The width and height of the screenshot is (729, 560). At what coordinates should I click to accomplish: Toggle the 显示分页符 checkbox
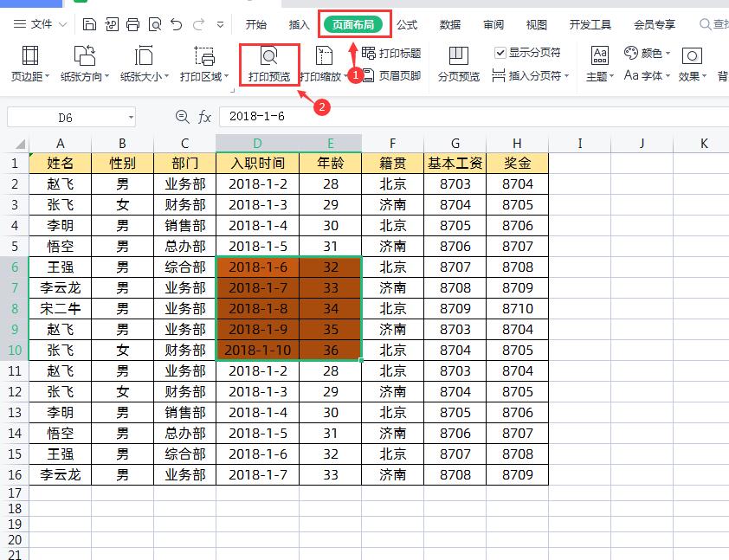[x=500, y=54]
